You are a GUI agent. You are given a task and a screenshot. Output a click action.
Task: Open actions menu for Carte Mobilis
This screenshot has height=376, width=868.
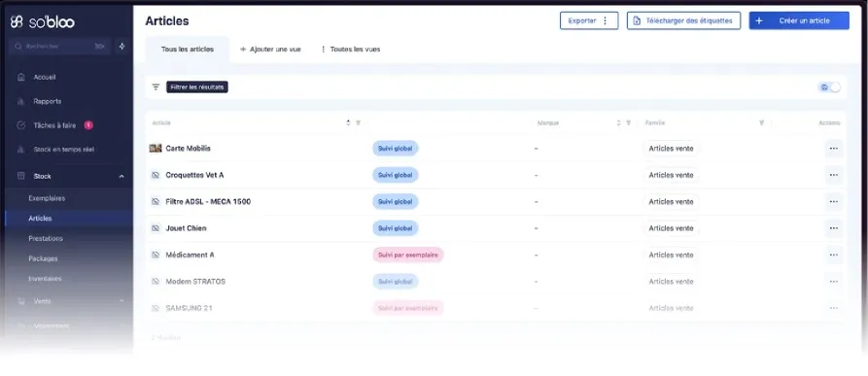tap(834, 149)
